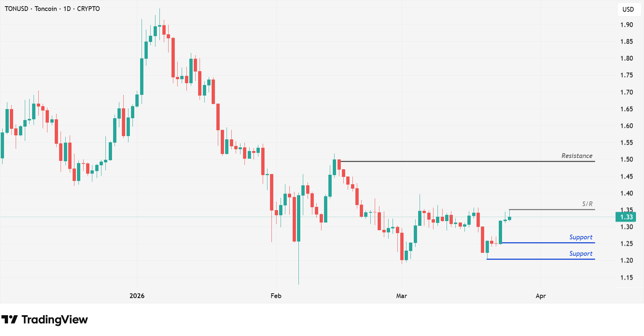Click the 2026 date axis label
Viewport: 644px width, 336px height.
pos(137,296)
